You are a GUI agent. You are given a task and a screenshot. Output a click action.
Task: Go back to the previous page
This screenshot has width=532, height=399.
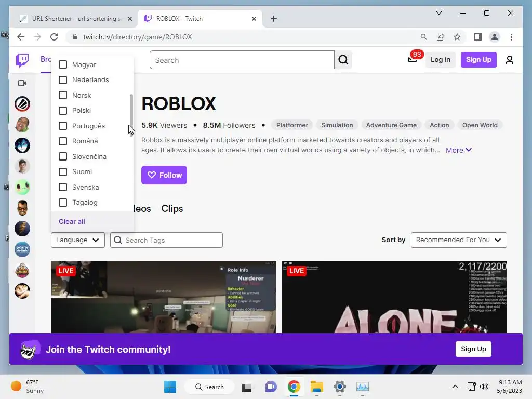[x=21, y=37]
